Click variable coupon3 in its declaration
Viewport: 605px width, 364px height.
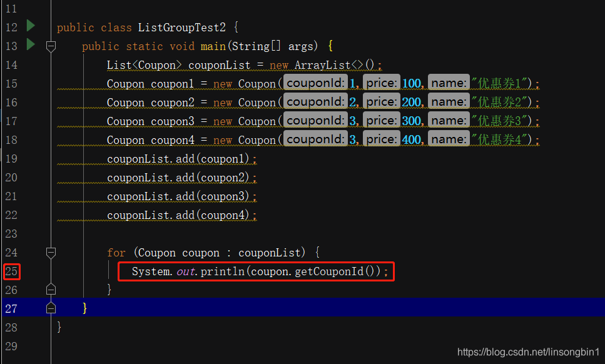(x=173, y=121)
